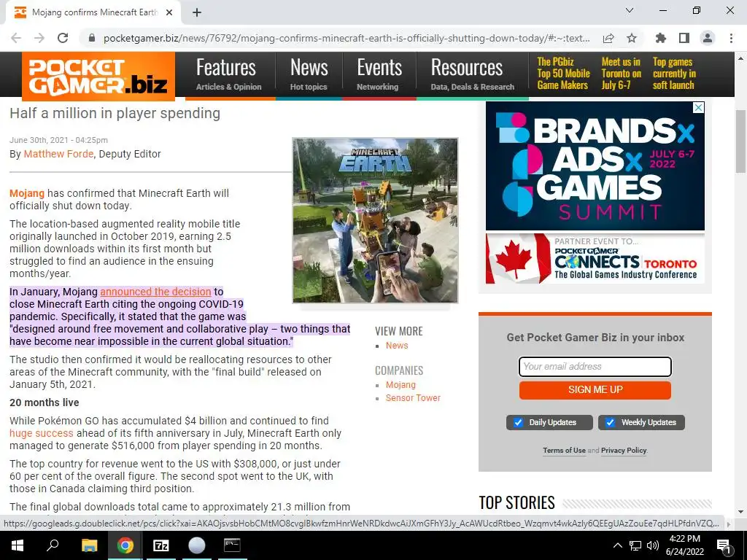Open 'announced the decision' link

point(155,292)
